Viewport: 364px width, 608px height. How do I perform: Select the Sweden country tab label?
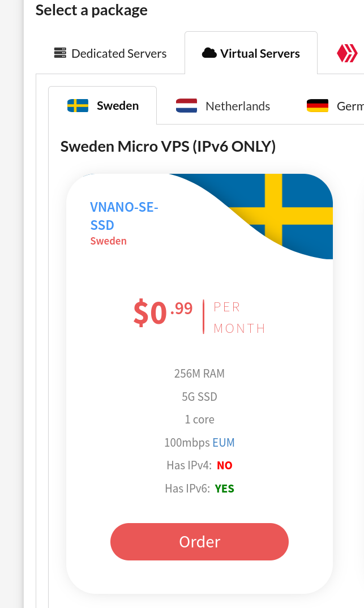(x=118, y=106)
